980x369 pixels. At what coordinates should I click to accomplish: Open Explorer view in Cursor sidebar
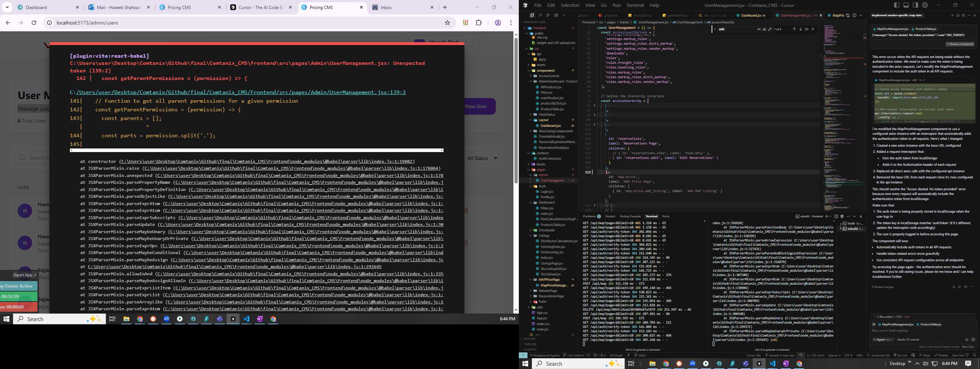point(532,15)
